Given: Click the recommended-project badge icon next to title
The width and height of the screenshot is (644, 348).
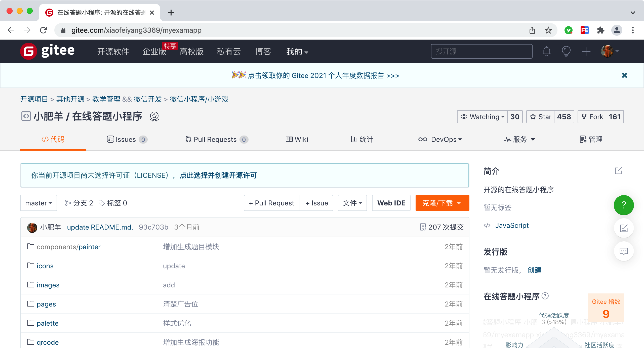Looking at the screenshot, I should [x=154, y=117].
